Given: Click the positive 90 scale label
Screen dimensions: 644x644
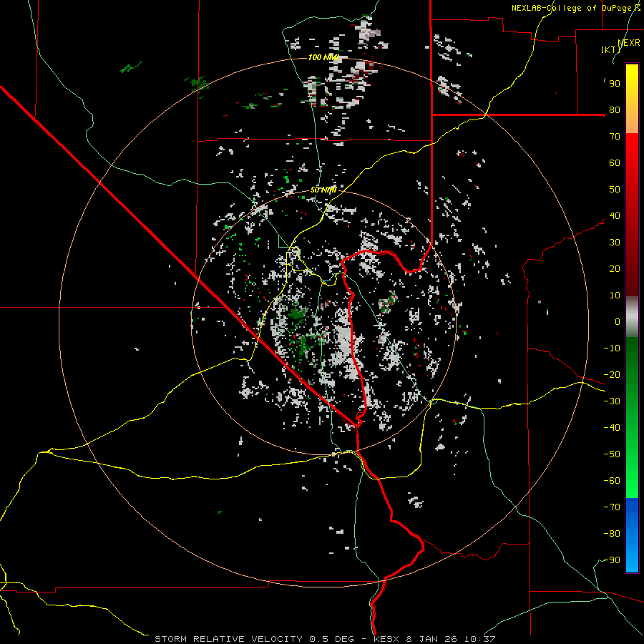Looking at the screenshot, I should coord(615,84).
